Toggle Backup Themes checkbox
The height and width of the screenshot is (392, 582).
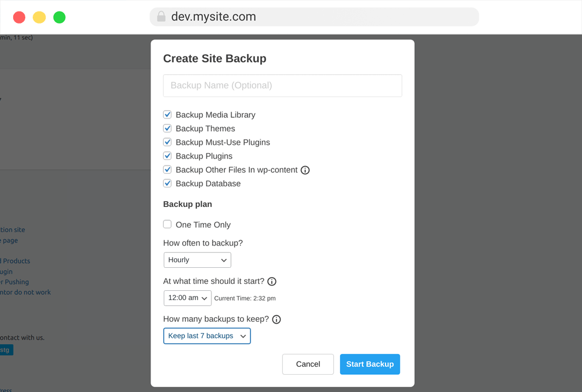point(167,128)
